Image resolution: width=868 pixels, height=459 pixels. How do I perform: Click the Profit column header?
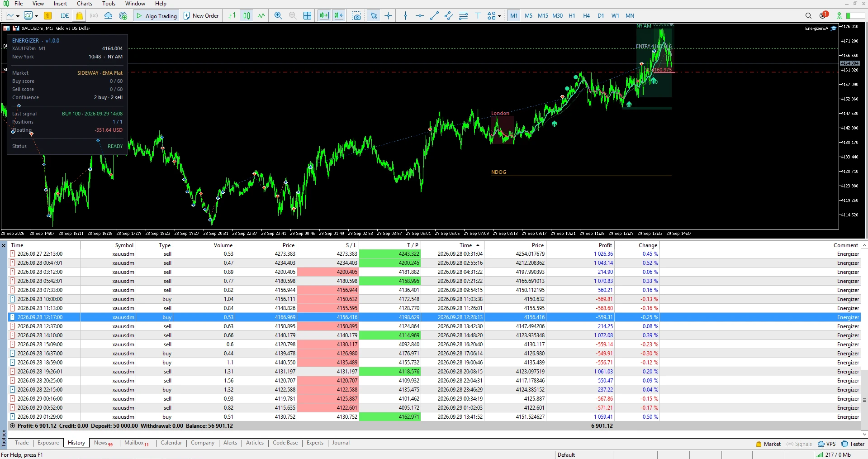click(x=580, y=245)
